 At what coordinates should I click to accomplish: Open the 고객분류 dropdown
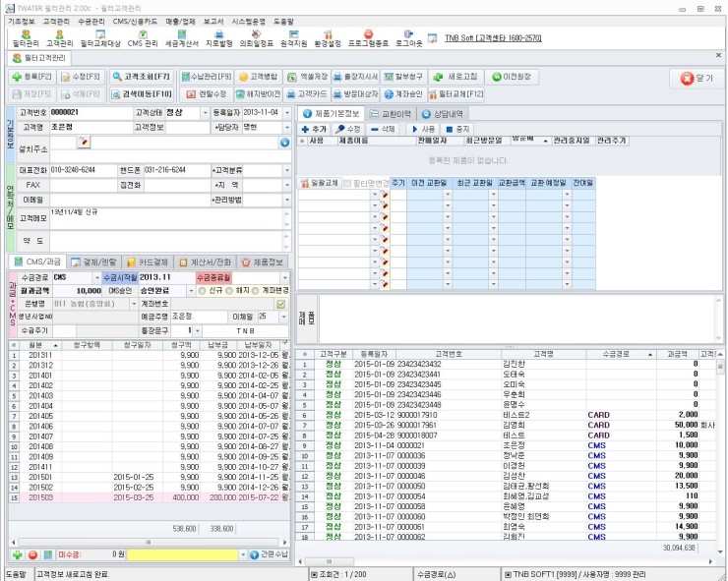point(287,170)
